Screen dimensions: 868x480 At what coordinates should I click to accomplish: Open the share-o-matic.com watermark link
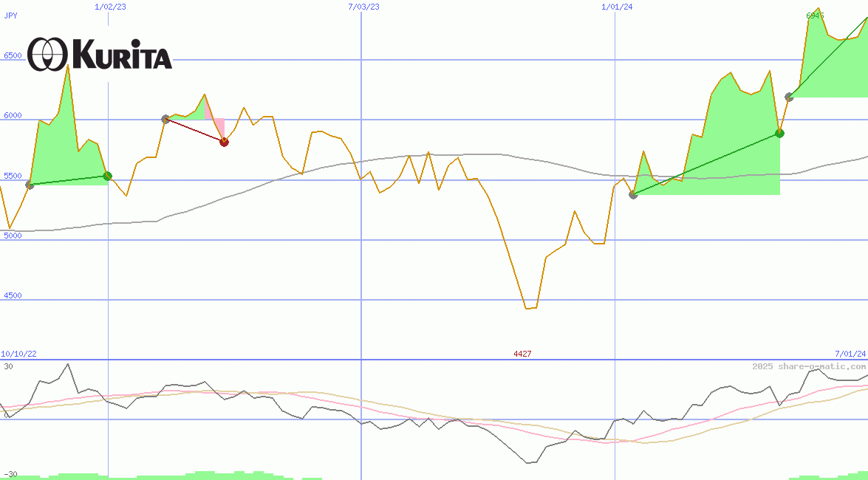pos(809,366)
